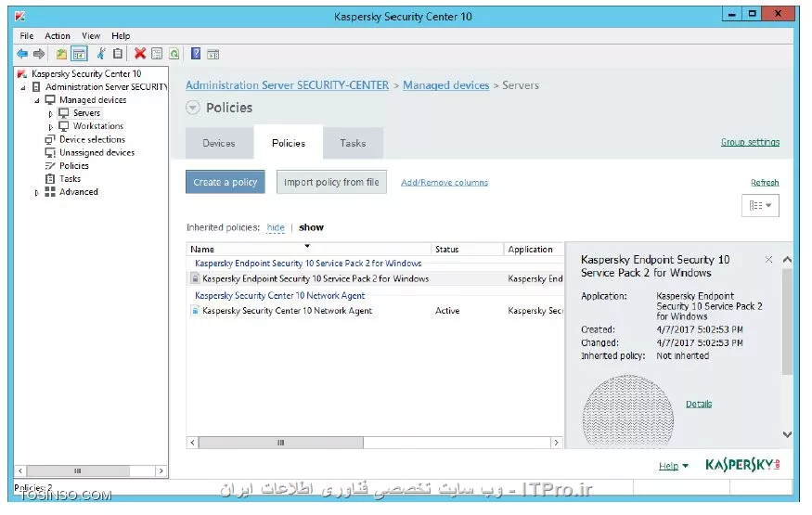
Task: Hide inherited policies via hide link
Action: click(276, 227)
